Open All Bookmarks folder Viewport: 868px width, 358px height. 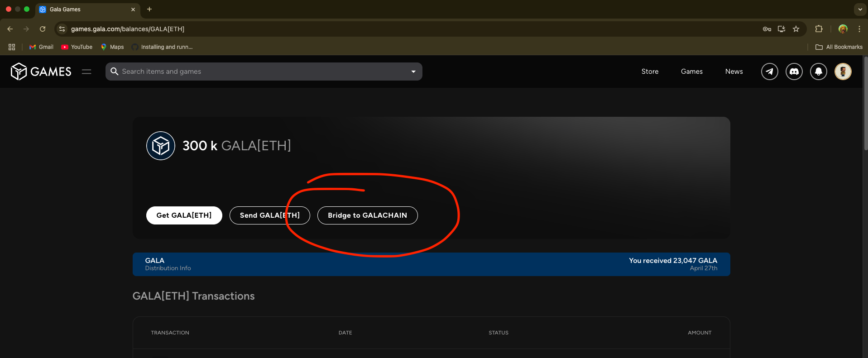tap(839, 47)
